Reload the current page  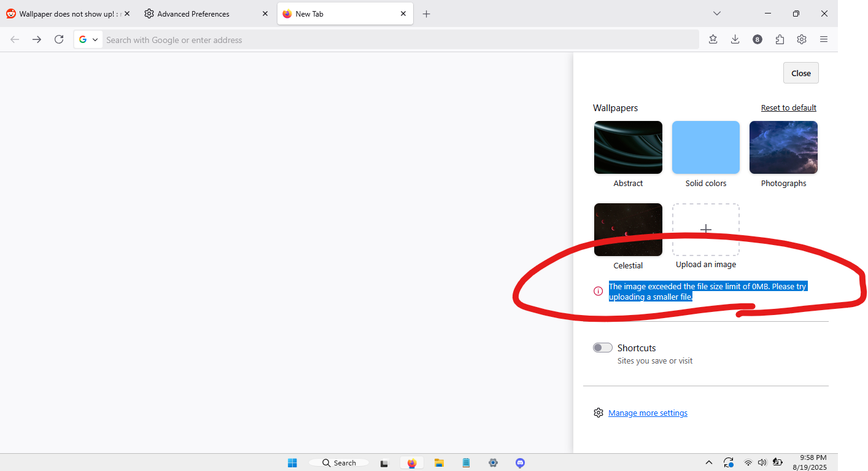point(59,39)
